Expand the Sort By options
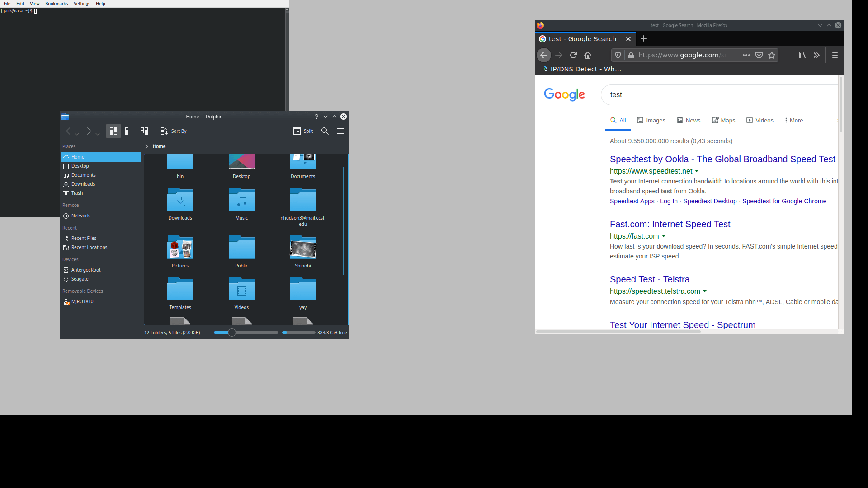 pos(173,131)
